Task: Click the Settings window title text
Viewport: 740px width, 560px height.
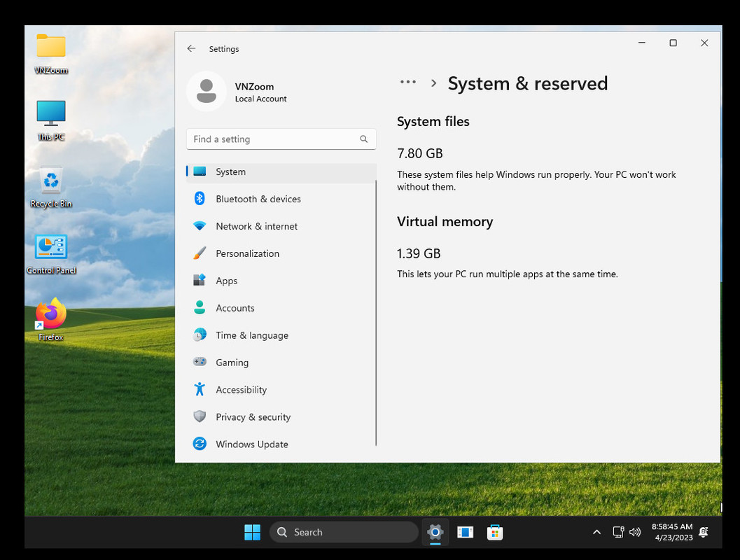Action: click(224, 49)
